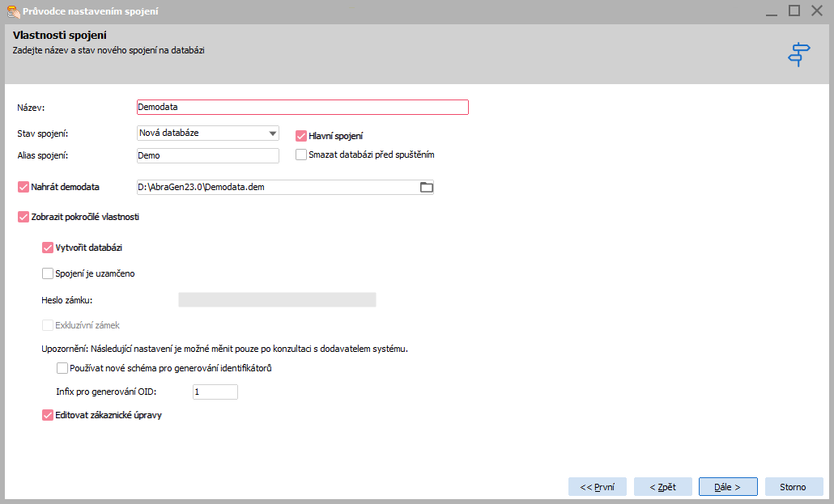
Task: Close the connection wizard window
Action: (817, 11)
